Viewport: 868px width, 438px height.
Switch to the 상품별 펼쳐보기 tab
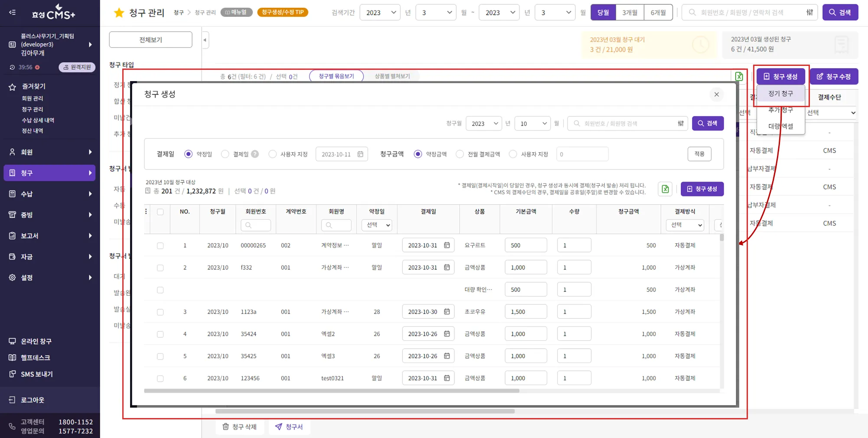pos(392,76)
